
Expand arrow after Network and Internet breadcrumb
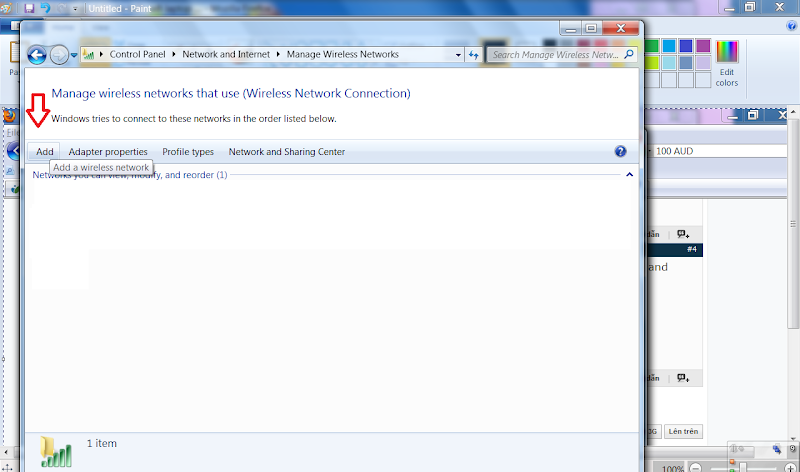278,54
